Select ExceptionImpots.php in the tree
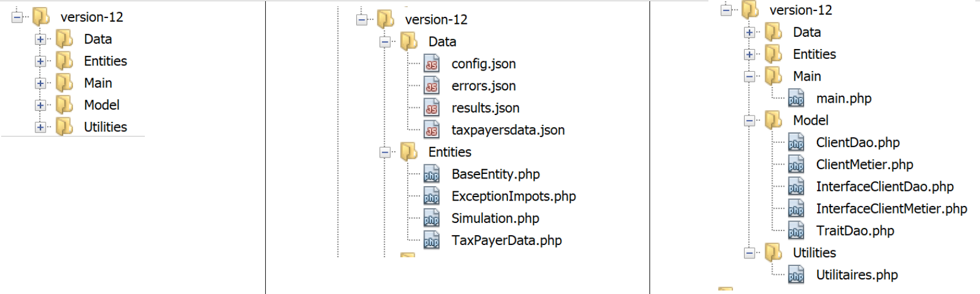 click(513, 197)
